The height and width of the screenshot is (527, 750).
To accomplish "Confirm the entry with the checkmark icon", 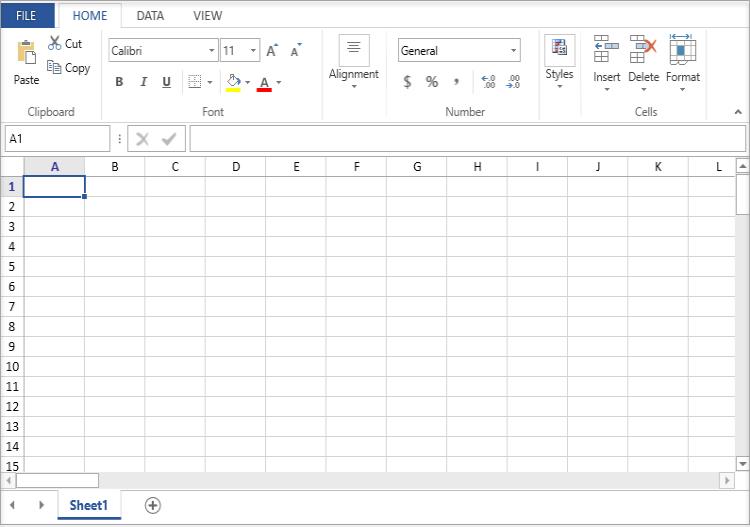I will coord(169,139).
